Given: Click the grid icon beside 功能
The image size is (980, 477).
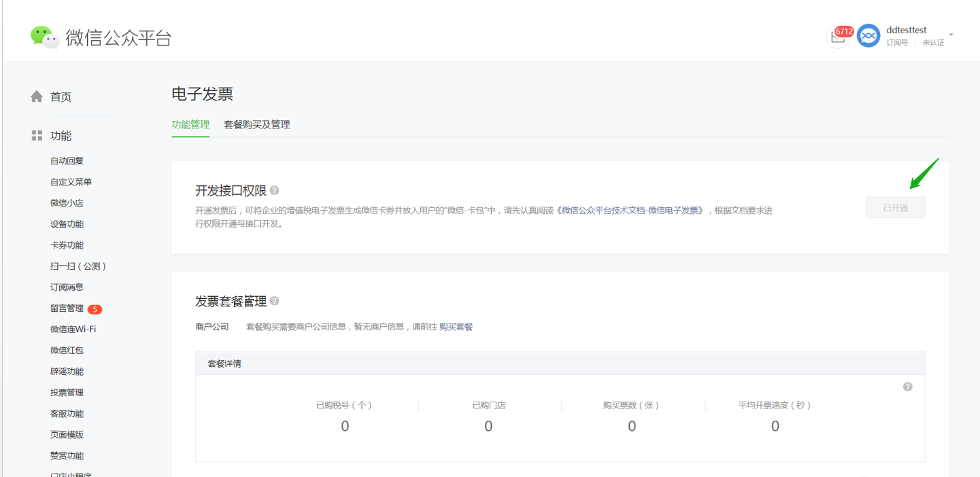Looking at the screenshot, I should [37, 136].
